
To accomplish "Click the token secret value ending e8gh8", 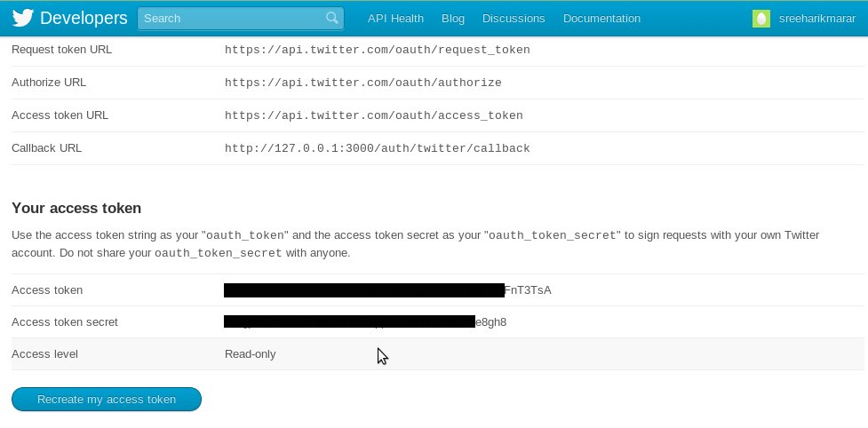I will point(365,321).
